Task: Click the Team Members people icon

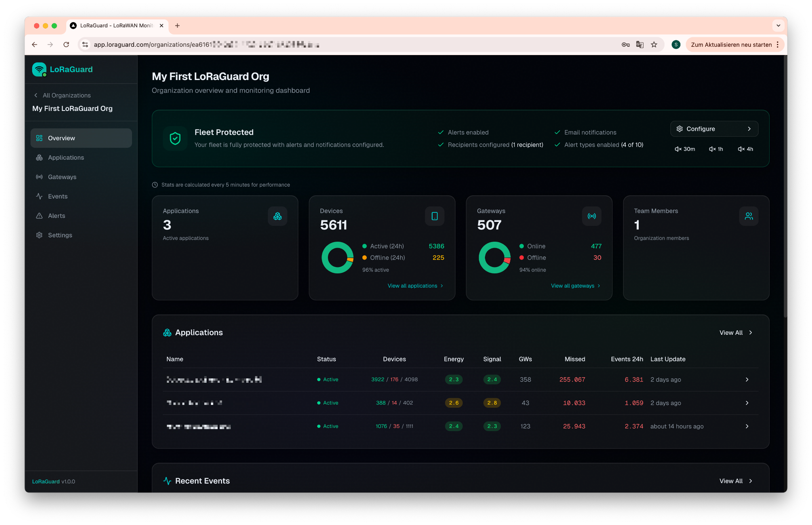Action: 749,216
